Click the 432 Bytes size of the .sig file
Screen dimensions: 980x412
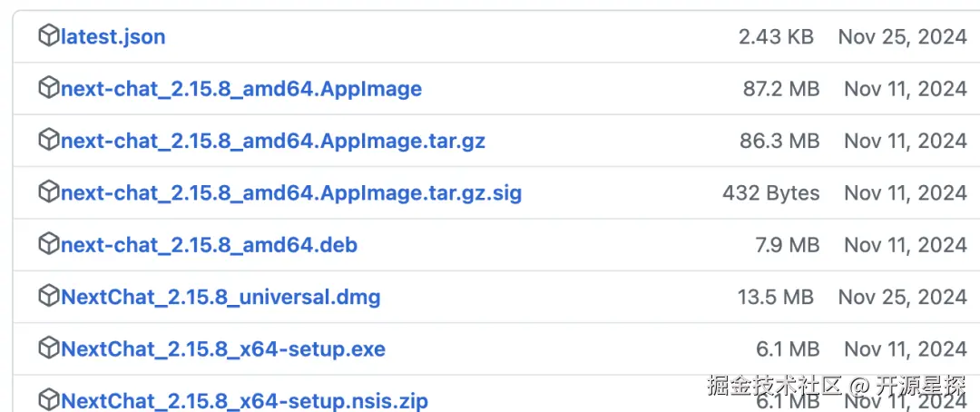pyautogui.click(x=770, y=192)
